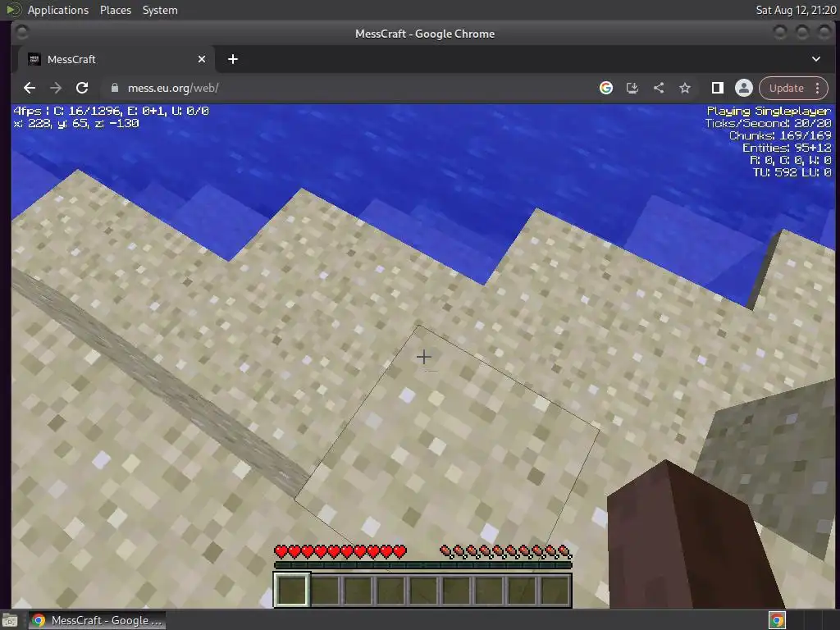The width and height of the screenshot is (840, 630).
Task: Close the MessCraft tab
Action: pyautogui.click(x=202, y=59)
